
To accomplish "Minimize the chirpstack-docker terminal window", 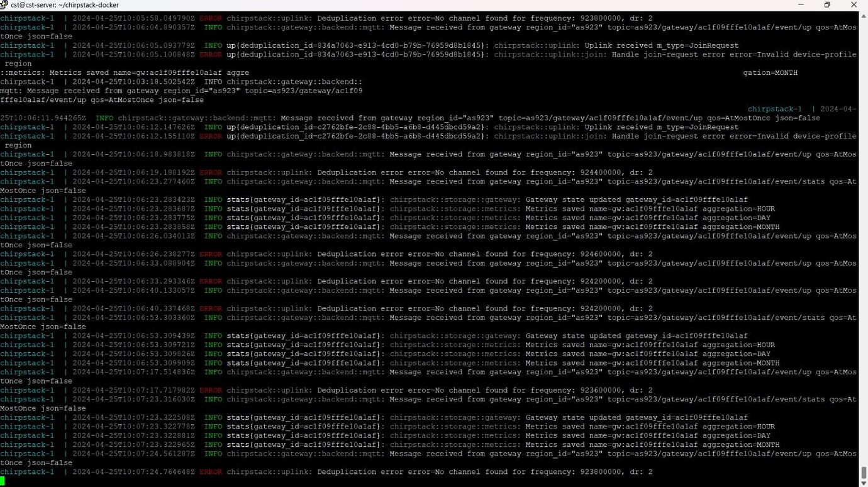I will tap(801, 4).
